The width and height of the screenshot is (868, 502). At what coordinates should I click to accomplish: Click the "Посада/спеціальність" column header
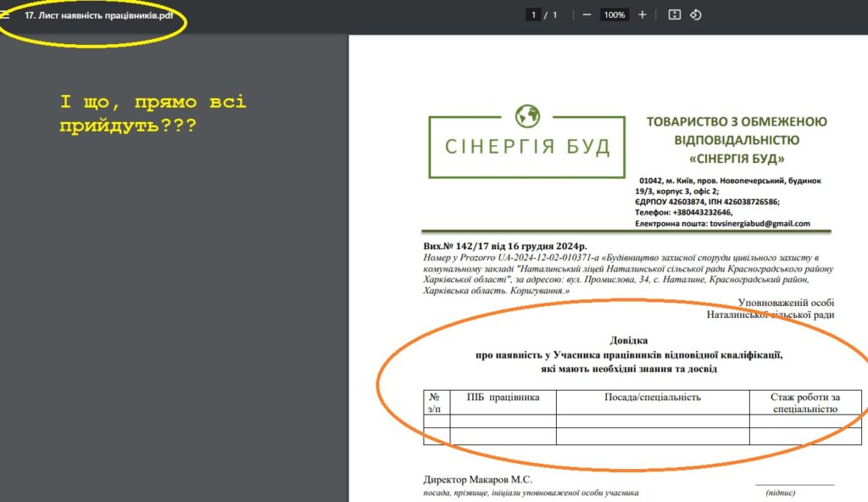[652, 397]
